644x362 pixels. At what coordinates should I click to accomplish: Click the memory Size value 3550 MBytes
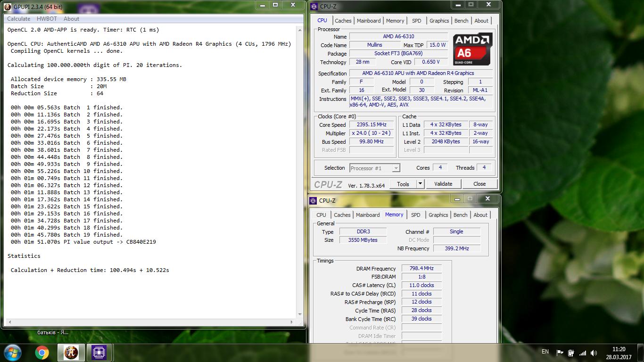tap(363, 240)
